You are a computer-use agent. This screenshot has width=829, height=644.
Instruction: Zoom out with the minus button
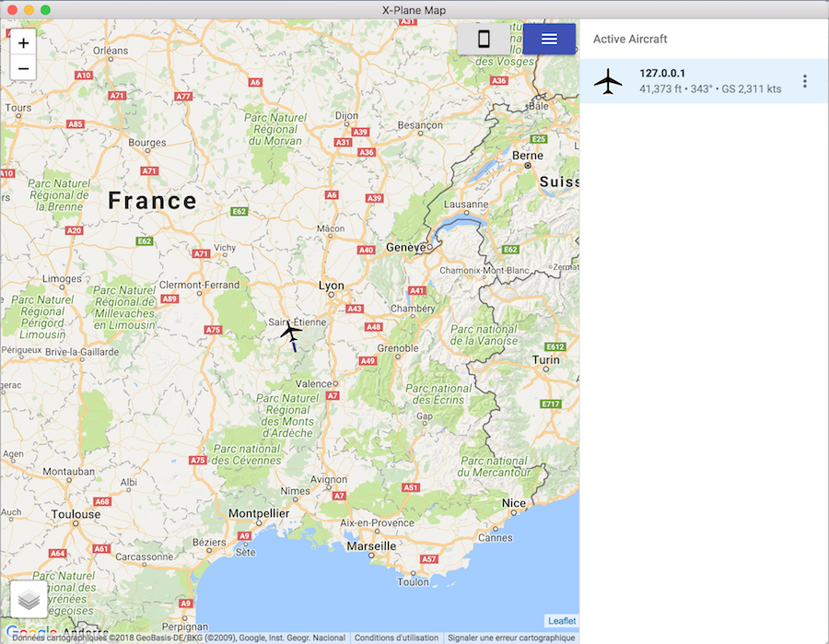point(23,69)
